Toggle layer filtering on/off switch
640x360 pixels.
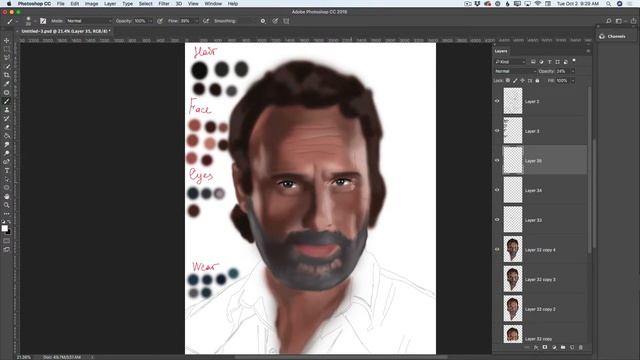pyautogui.click(x=574, y=61)
